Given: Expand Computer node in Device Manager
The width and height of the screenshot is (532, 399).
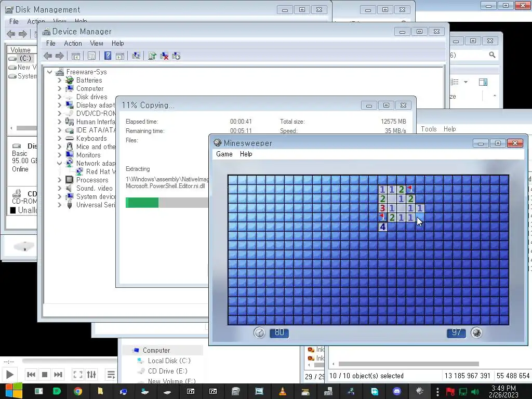Looking at the screenshot, I should tap(60, 88).
